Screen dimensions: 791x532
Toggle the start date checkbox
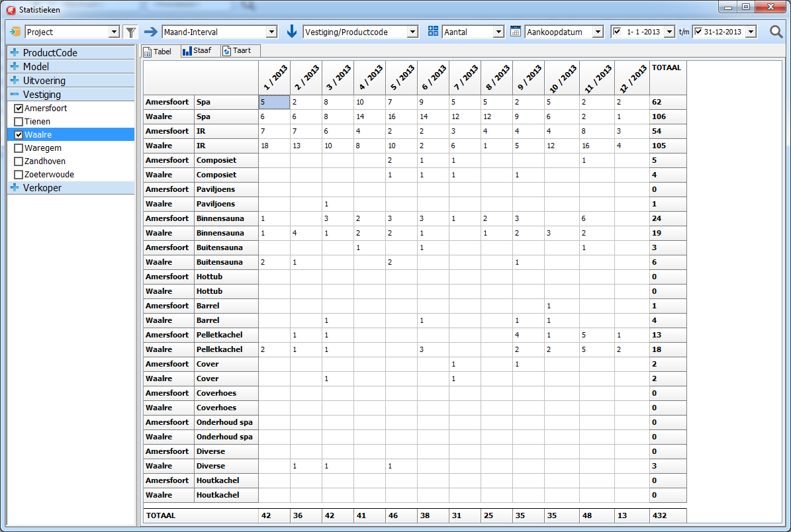[x=618, y=32]
